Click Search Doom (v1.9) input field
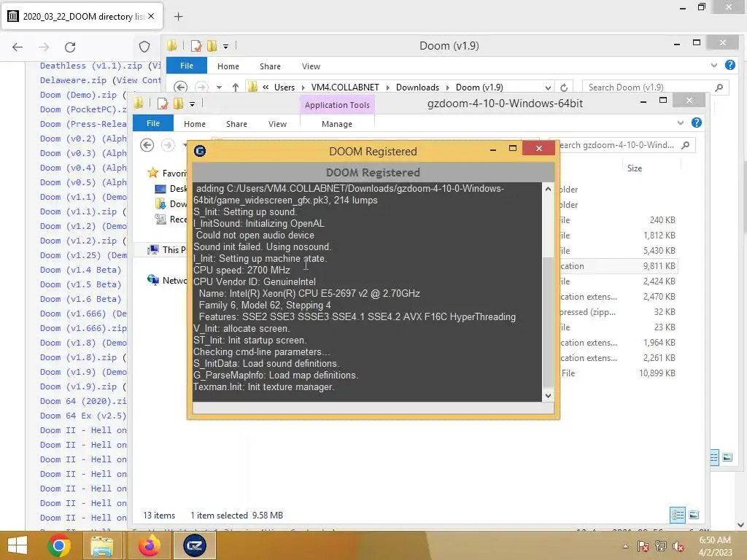The height and width of the screenshot is (560, 747). coord(650,87)
